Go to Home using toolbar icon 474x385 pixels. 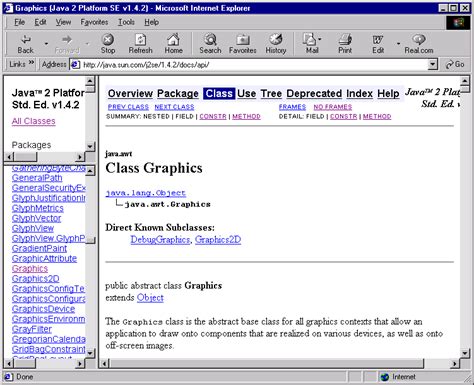pyautogui.click(x=173, y=44)
